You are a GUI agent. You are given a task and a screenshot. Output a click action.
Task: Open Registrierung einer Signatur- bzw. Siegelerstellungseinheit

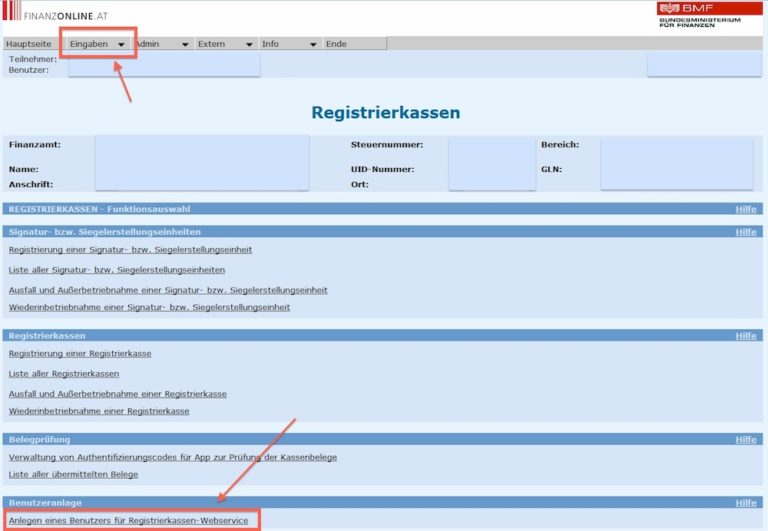(130, 250)
